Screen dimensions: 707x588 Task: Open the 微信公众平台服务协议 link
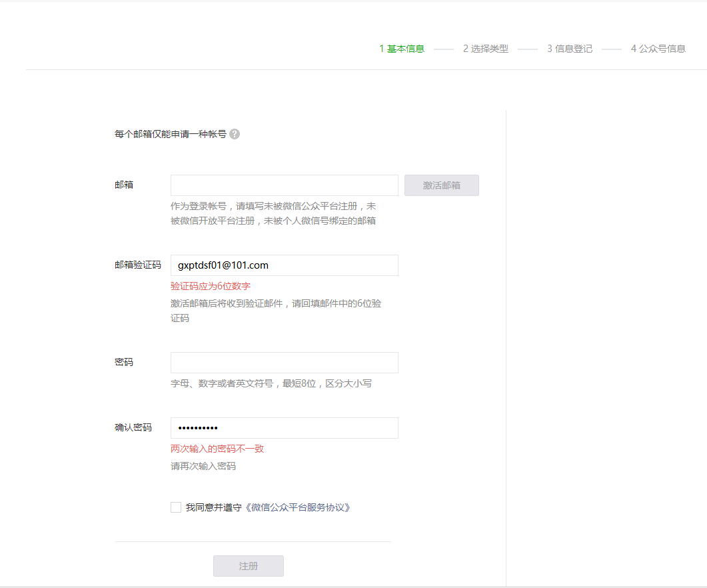298,508
